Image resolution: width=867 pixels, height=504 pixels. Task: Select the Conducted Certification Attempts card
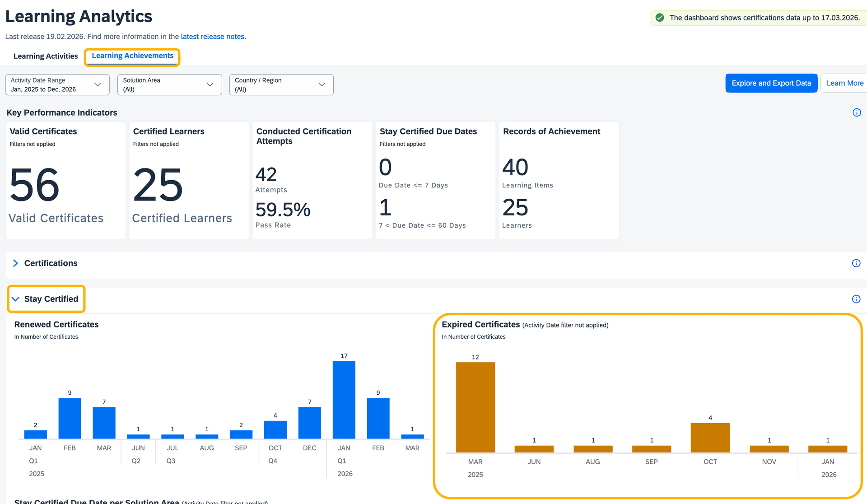[312, 180]
